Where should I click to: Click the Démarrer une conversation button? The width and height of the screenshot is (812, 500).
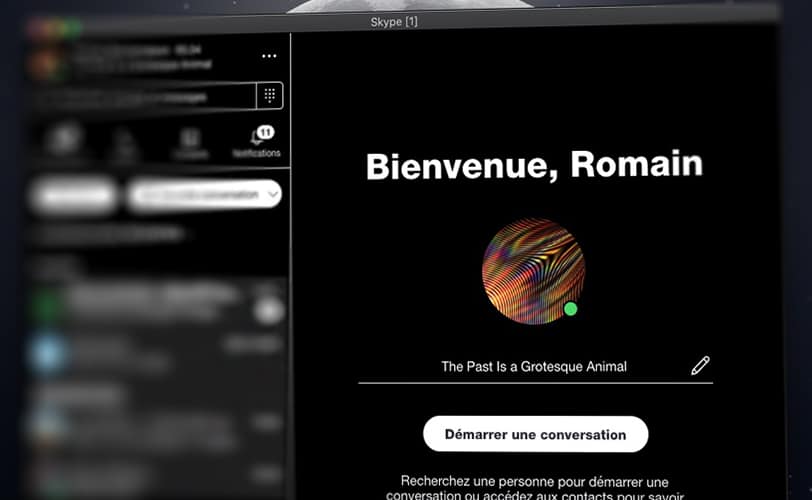pos(535,434)
